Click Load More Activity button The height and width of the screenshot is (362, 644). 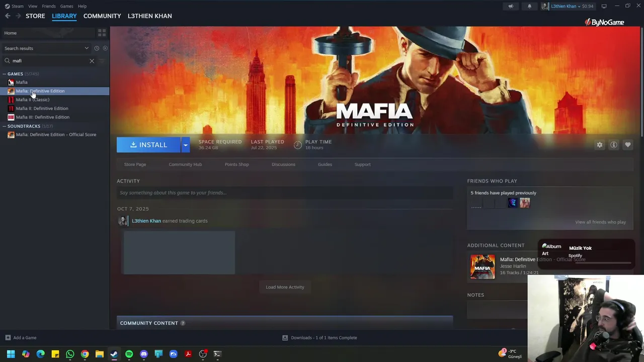(285, 287)
